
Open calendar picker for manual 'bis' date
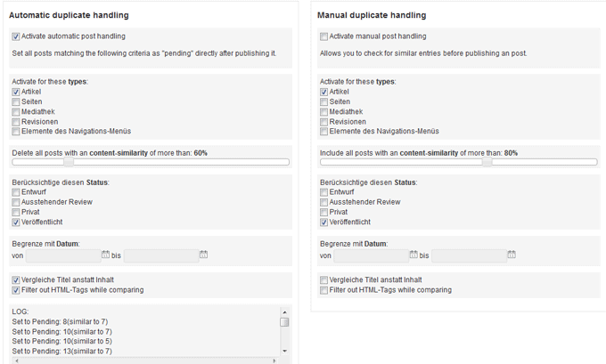point(512,255)
